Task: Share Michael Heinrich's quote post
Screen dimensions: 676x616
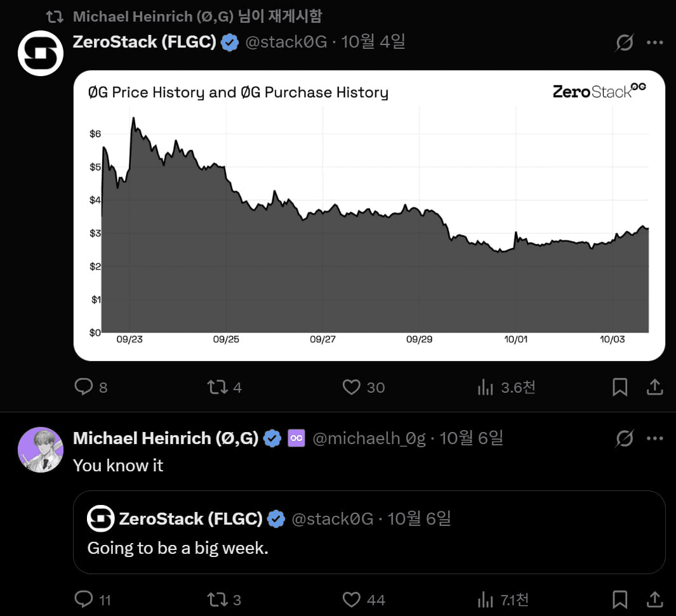Action: (x=654, y=599)
